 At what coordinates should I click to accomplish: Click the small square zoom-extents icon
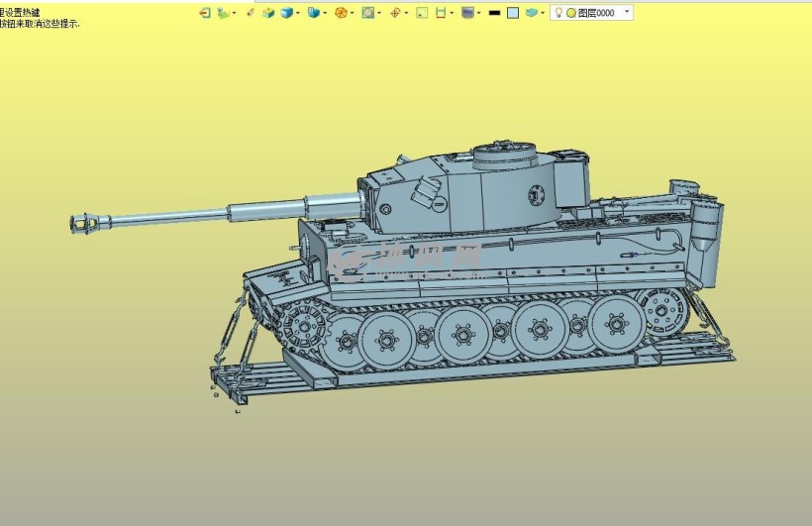point(422,13)
